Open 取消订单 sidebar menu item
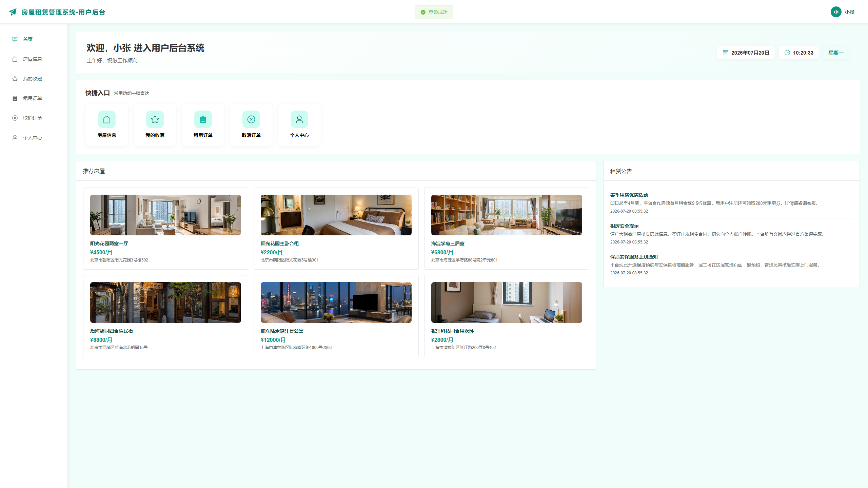Viewport: 868px width, 488px height. [33, 118]
